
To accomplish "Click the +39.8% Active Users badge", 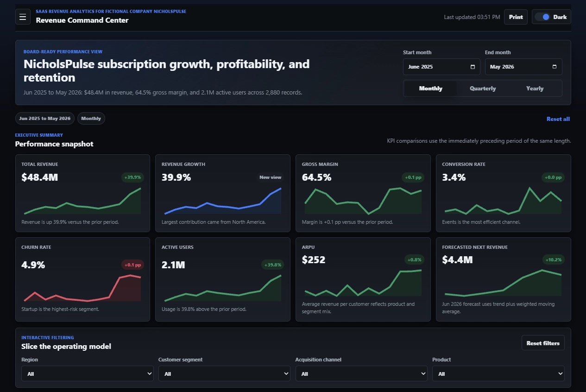I will [x=273, y=265].
